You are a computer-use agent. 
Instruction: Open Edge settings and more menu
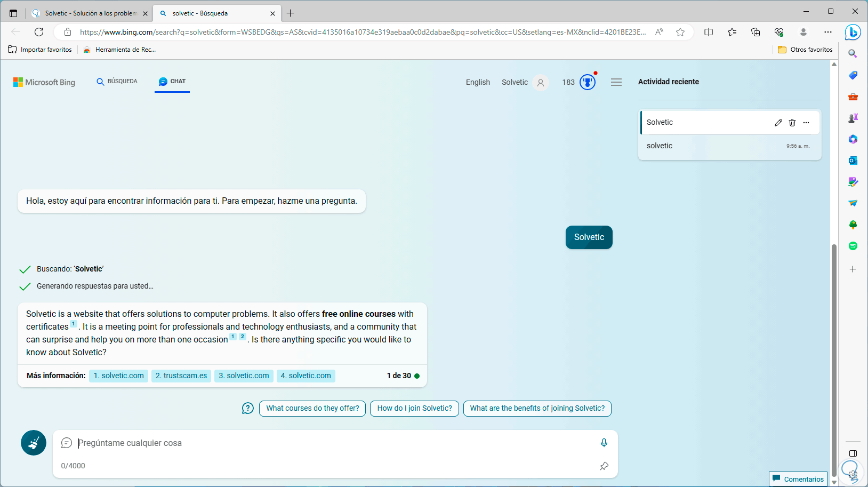click(x=828, y=32)
